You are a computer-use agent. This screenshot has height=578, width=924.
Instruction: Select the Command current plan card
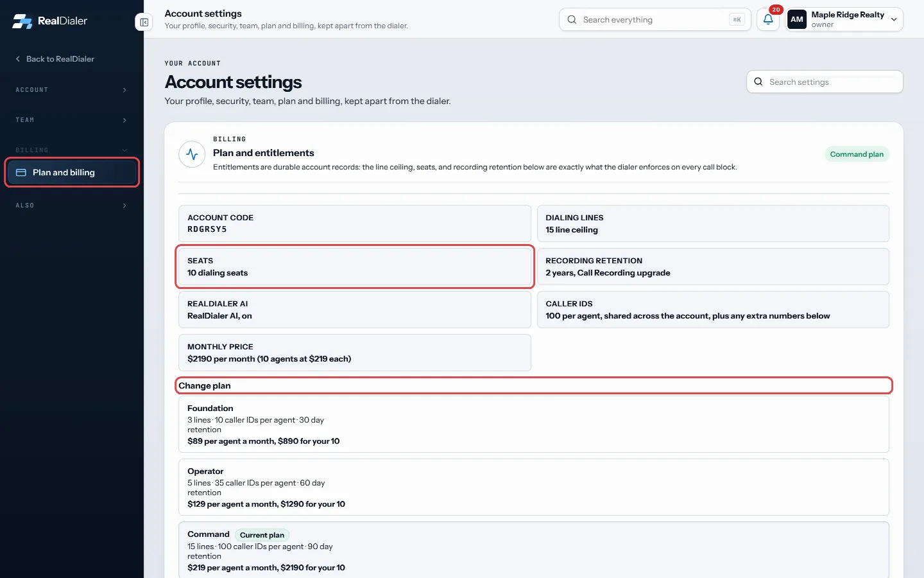(x=534, y=550)
